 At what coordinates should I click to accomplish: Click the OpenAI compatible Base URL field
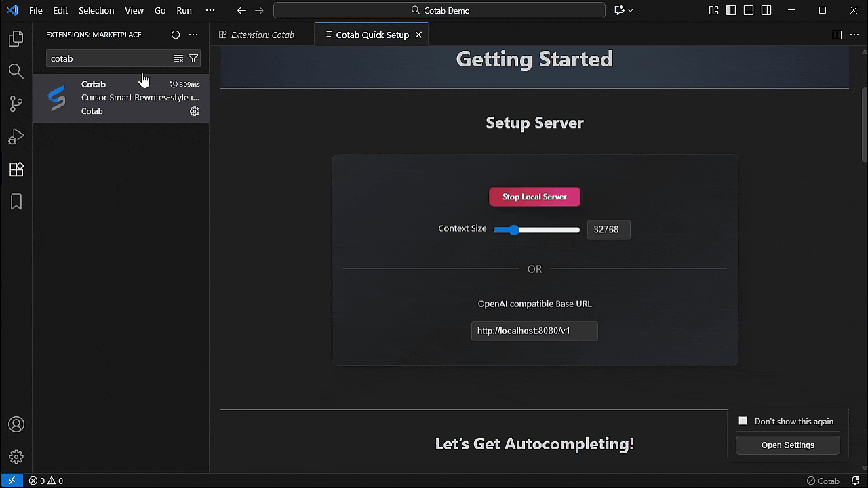(x=534, y=331)
